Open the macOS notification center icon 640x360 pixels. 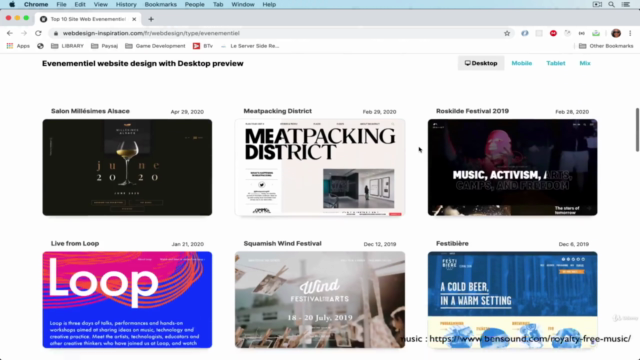626,4
